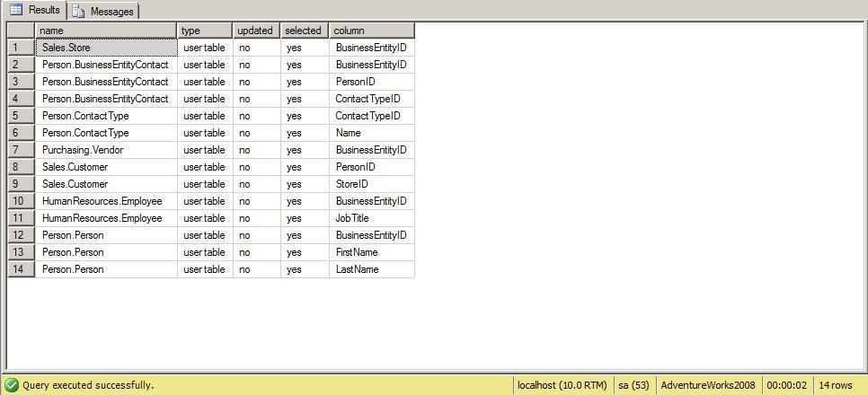Select the name column header
This screenshot has width=868, height=395.
(x=106, y=31)
